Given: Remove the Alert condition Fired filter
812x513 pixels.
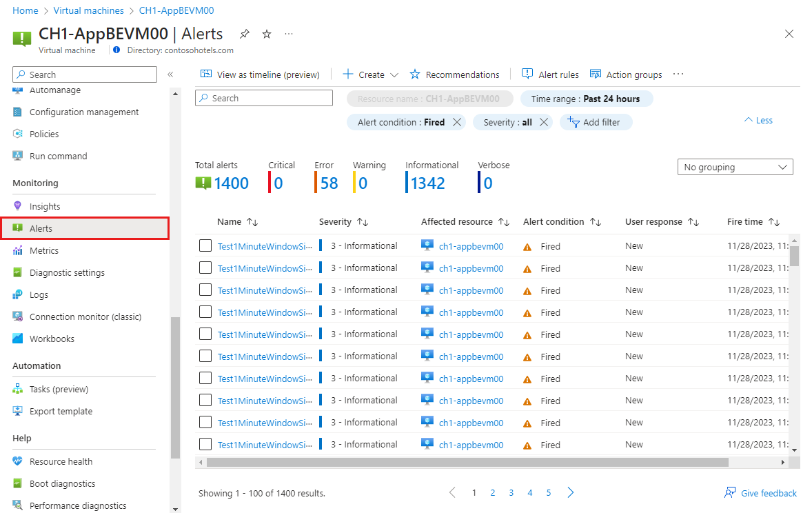Looking at the screenshot, I should pyautogui.click(x=456, y=122).
